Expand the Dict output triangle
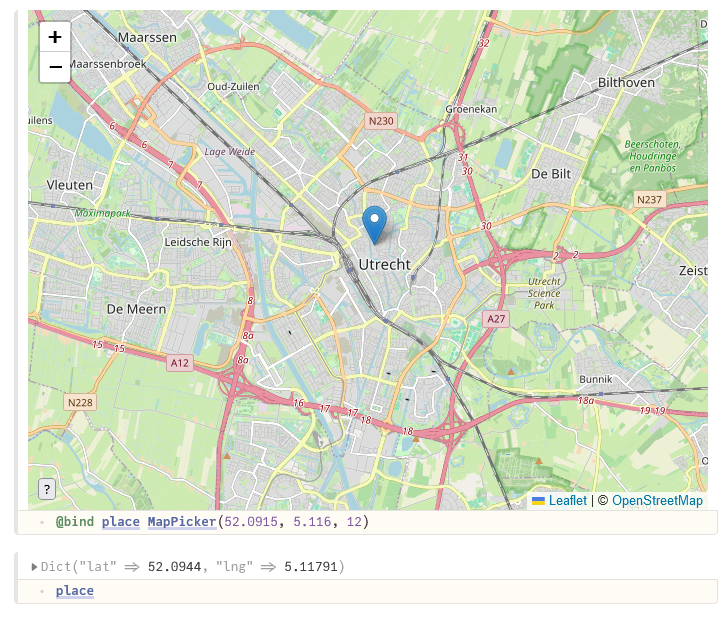 [34, 567]
